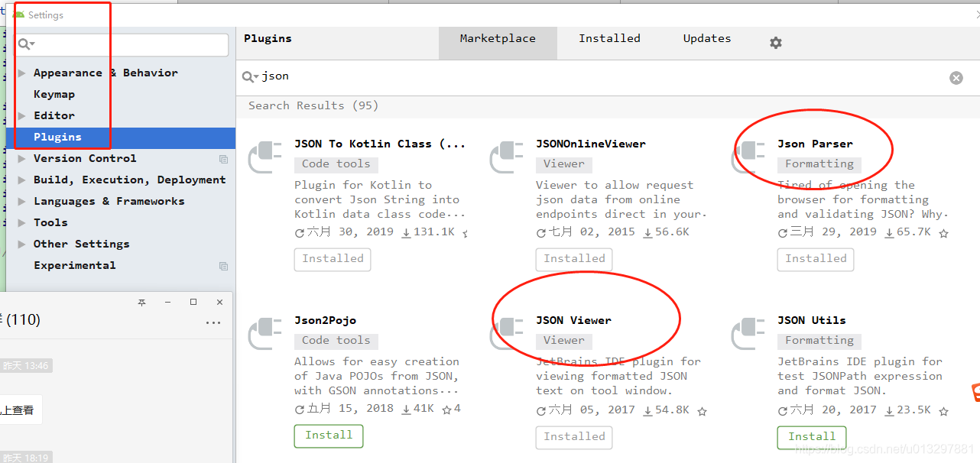Screen dimensions: 980x463
Task: Click the JSON Viewer rating star
Action: coord(702,411)
